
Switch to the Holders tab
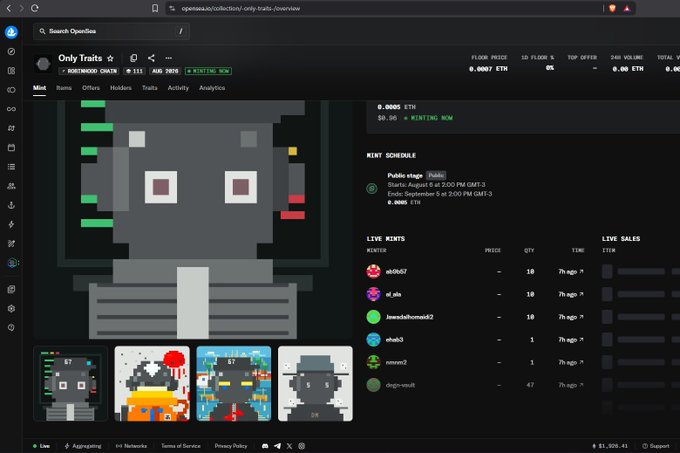click(x=121, y=88)
